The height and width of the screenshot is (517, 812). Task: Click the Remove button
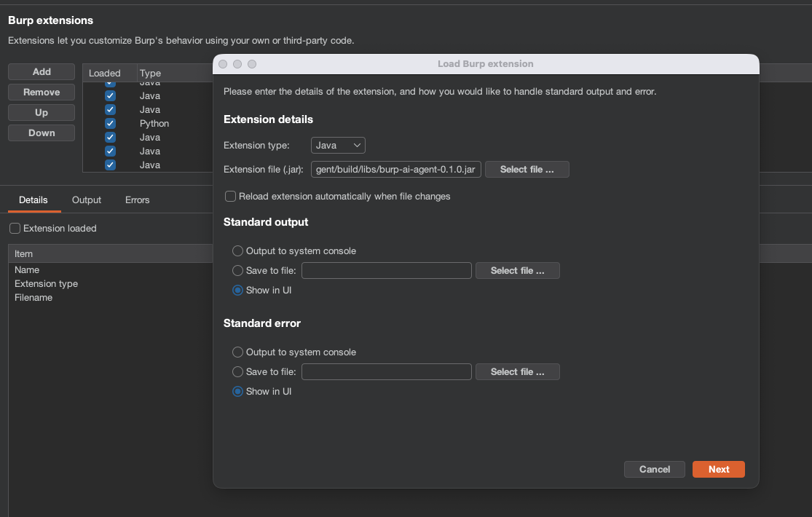point(41,92)
